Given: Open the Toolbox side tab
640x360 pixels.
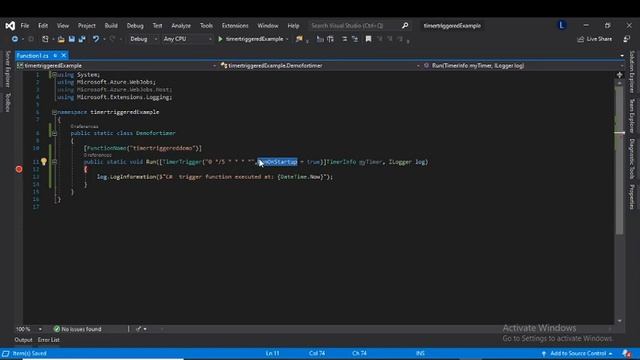Looking at the screenshot, I should tap(7, 102).
